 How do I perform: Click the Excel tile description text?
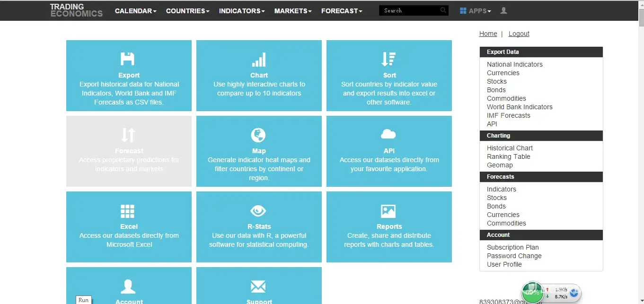point(129,240)
